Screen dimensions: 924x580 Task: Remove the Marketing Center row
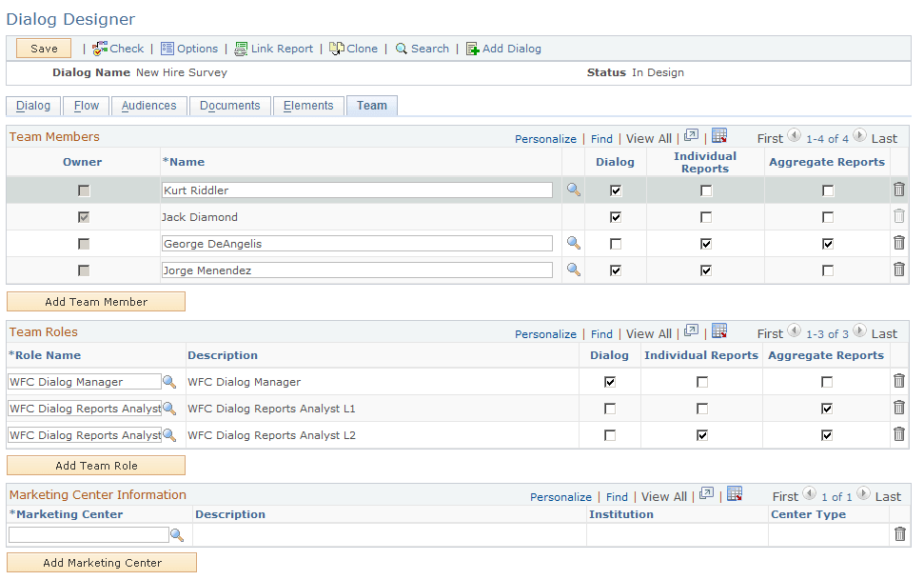(898, 534)
